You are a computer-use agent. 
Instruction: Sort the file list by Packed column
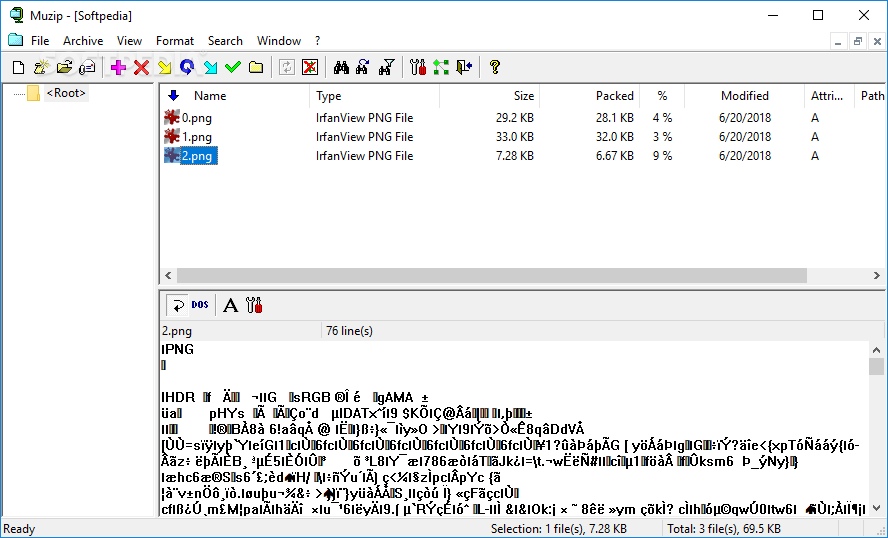click(590, 96)
